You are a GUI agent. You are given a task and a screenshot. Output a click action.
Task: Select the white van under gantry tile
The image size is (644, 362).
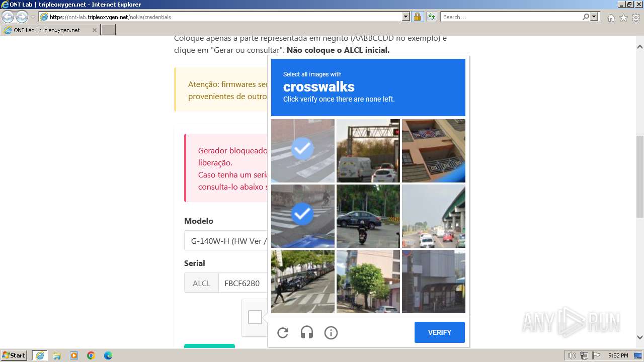click(368, 151)
